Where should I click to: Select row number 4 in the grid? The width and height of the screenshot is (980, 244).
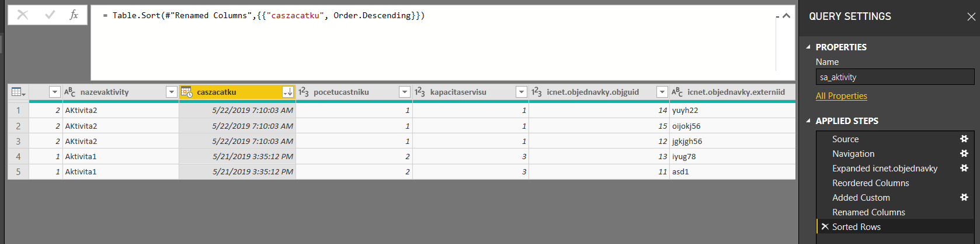click(18, 156)
